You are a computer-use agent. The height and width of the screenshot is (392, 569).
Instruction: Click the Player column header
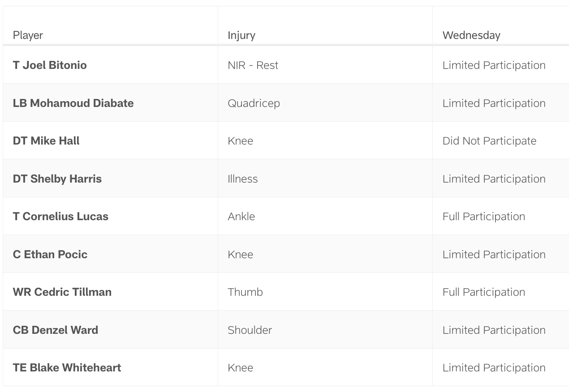click(28, 35)
